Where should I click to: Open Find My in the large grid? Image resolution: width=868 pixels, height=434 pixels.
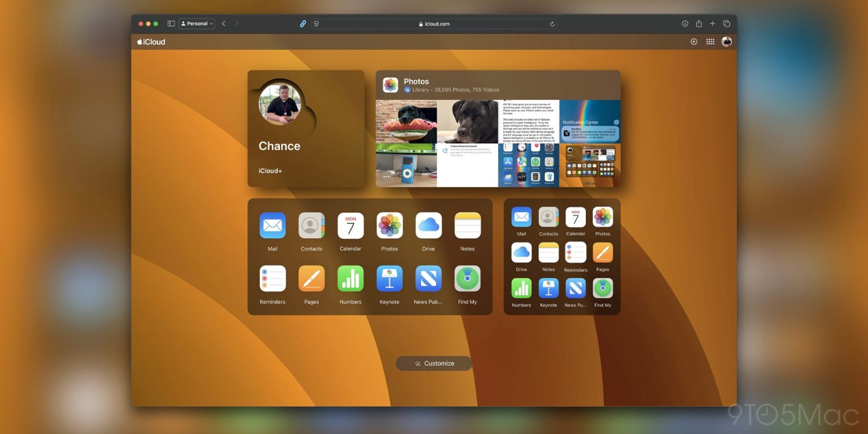coord(467,279)
